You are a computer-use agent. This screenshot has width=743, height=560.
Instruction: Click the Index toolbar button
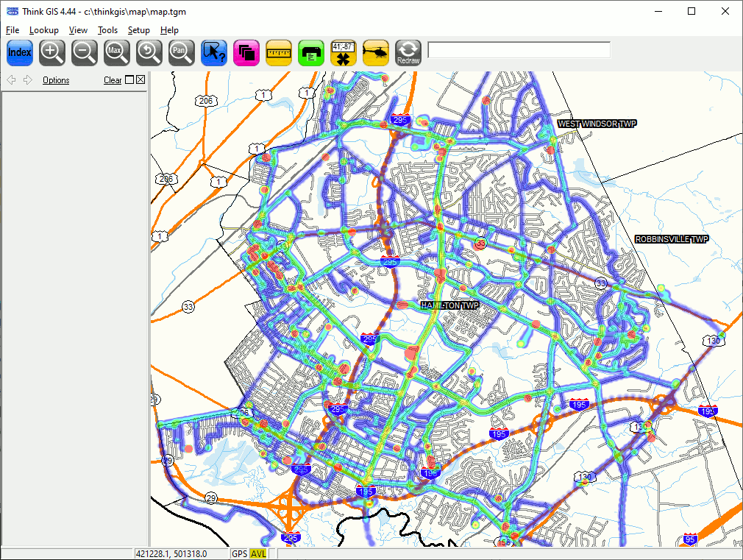[x=20, y=52]
